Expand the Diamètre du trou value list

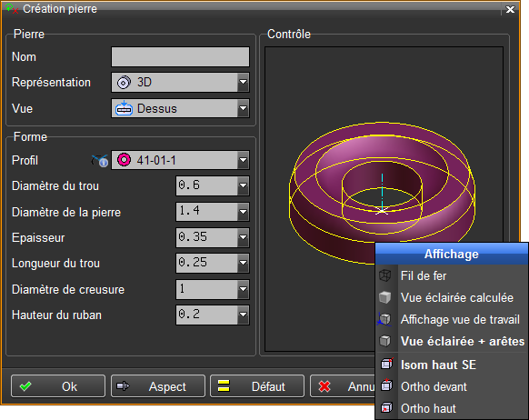tap(243, 185)
